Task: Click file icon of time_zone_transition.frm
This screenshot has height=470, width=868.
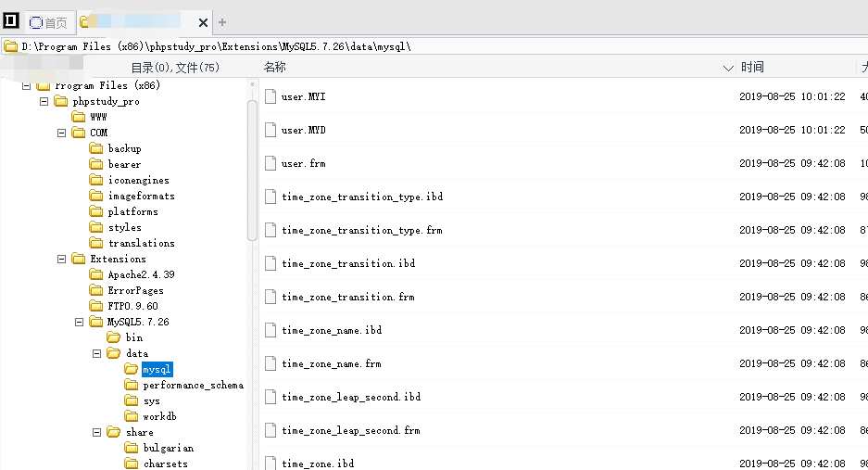Action: pyautogui.click(x=270, y=297)
